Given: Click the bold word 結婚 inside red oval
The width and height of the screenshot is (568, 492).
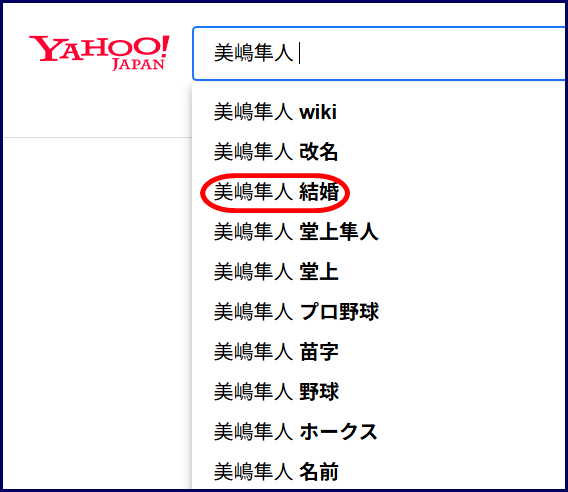Looking at the screenshot, I should (x=319, y=192).
